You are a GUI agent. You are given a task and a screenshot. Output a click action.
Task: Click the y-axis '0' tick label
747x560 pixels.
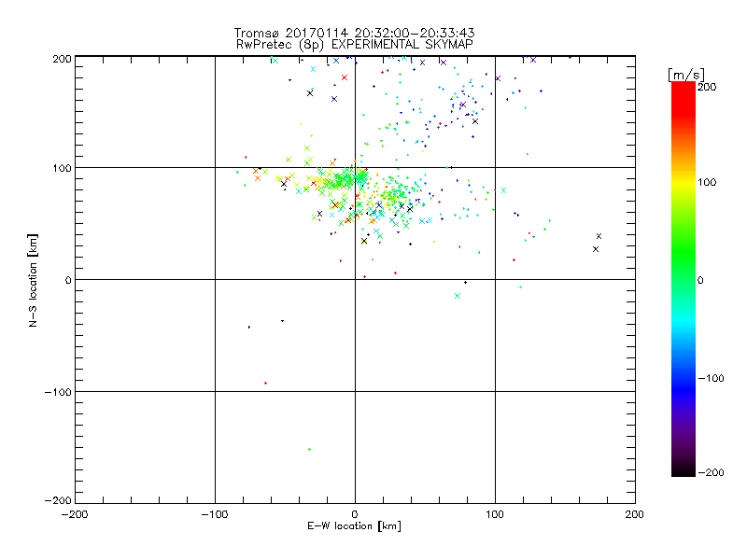click(68, 280)
